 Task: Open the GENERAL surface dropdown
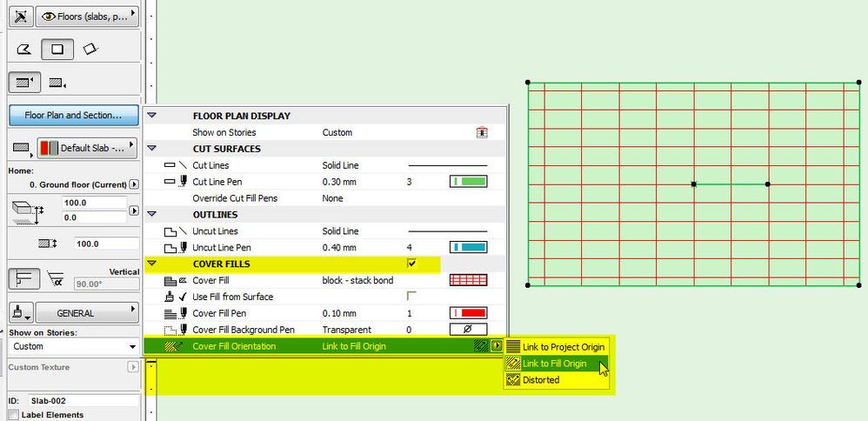(x=87, y=313)
